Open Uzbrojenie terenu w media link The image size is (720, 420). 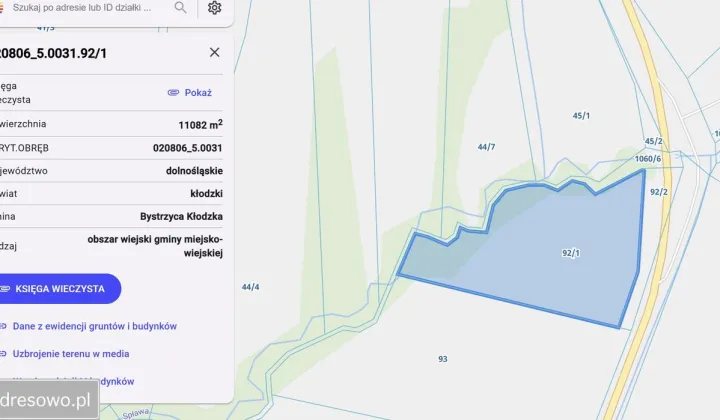71,354
